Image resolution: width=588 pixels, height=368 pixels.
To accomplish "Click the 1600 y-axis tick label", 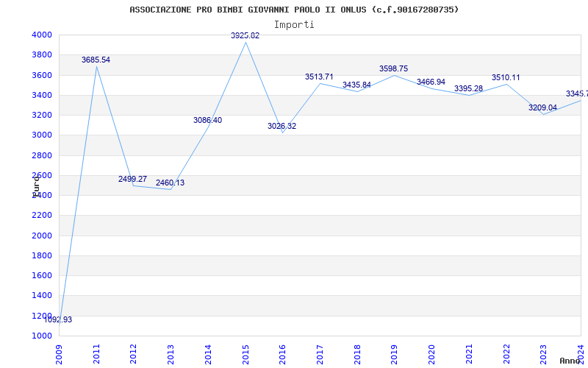I will tap(42, 275).
